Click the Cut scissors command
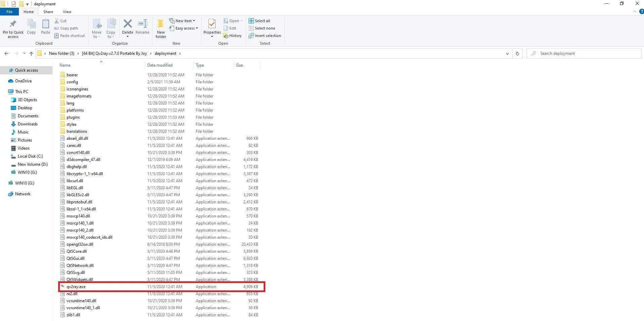The height and width of the screenshot is (321, 644). [61, 21]
